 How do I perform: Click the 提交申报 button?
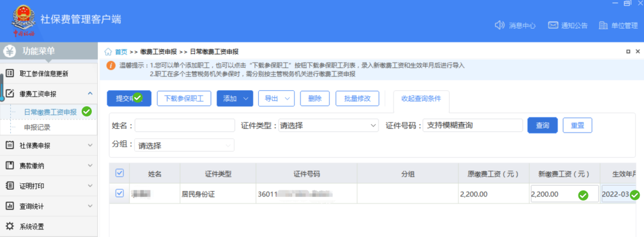point(129,99)
